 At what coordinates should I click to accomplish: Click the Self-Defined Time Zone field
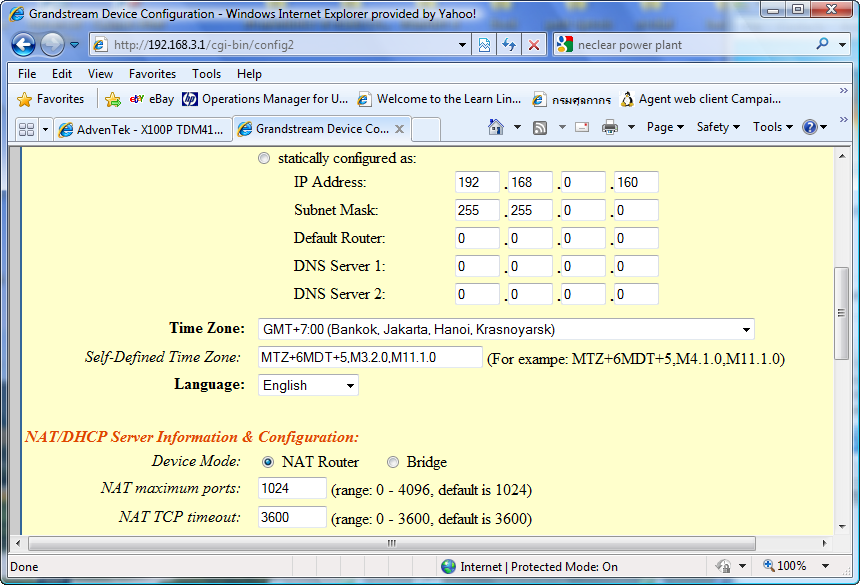370,357
